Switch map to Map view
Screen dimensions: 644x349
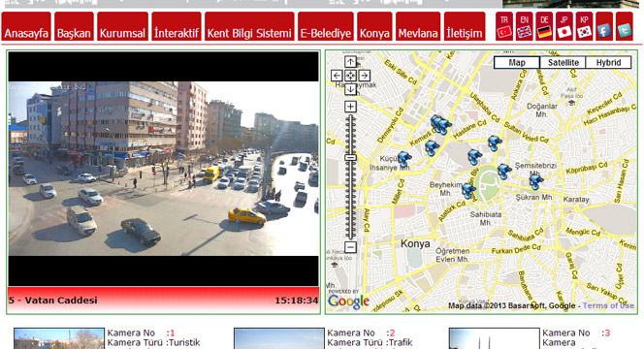[517, 62]
